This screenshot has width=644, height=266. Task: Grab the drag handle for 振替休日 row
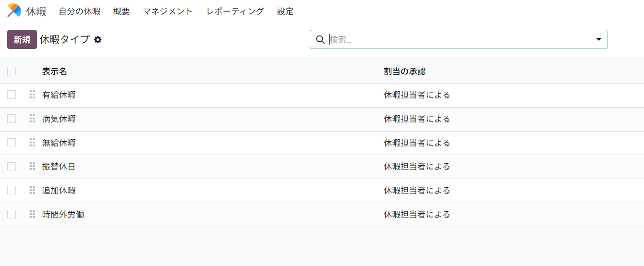[x=32, y=167]
